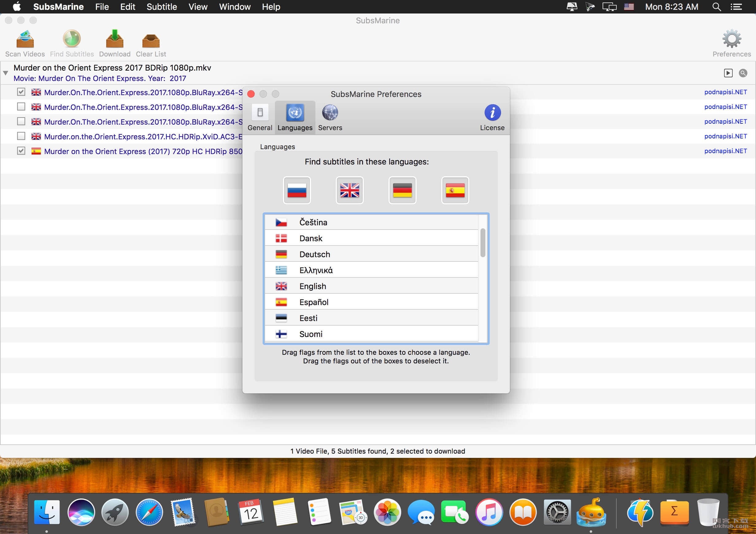Open the Trash in the Dock
Viewport: 756px width, 534px height.
coord(708,512)
